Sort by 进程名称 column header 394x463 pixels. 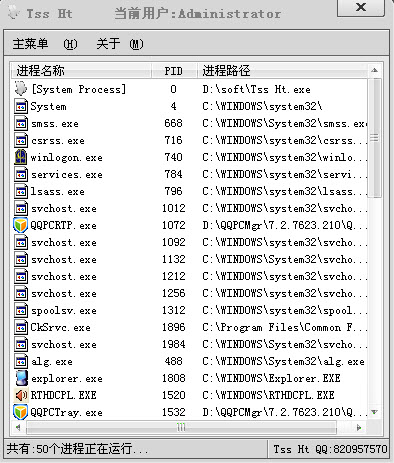(81, 71)
